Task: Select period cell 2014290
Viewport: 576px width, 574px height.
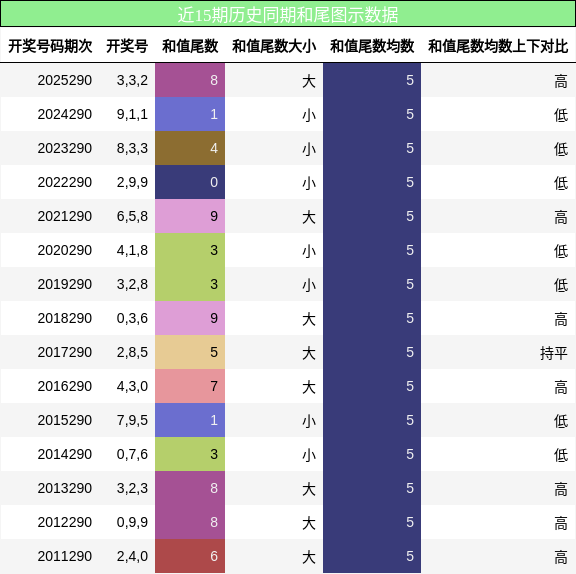Action: [65, 454]
